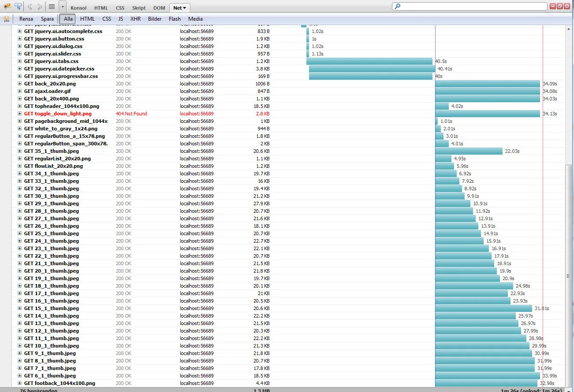Activate the element inspect cursor icon
This screenshot has width=574, height=392.
point(18,7)
